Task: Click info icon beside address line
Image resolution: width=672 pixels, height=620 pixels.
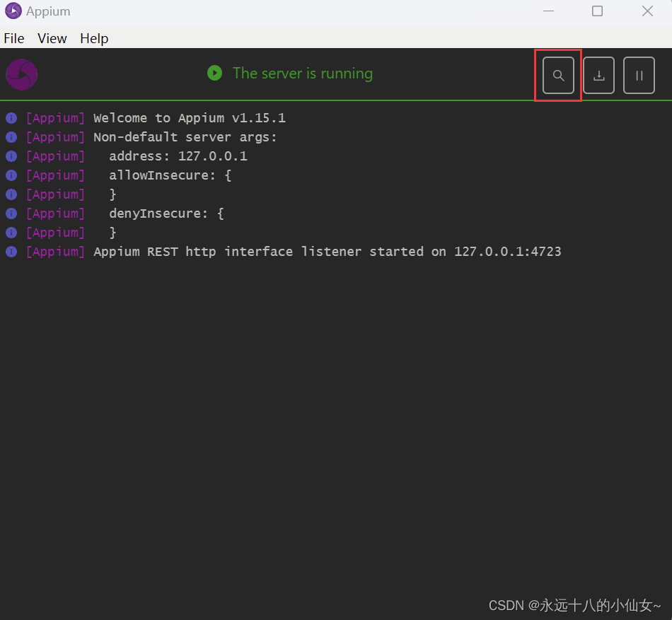Action: 11,156
